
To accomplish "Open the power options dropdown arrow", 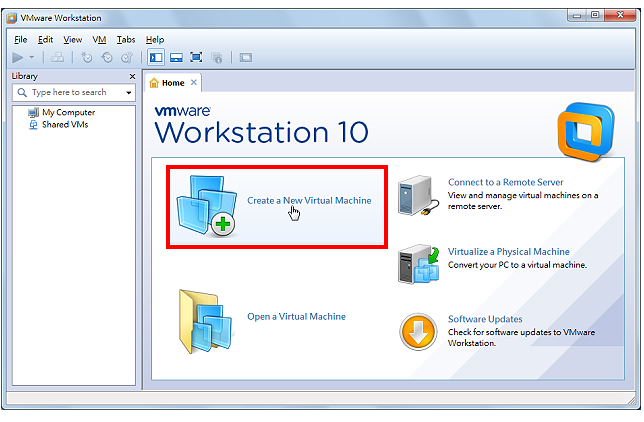I will coord(32,58).
